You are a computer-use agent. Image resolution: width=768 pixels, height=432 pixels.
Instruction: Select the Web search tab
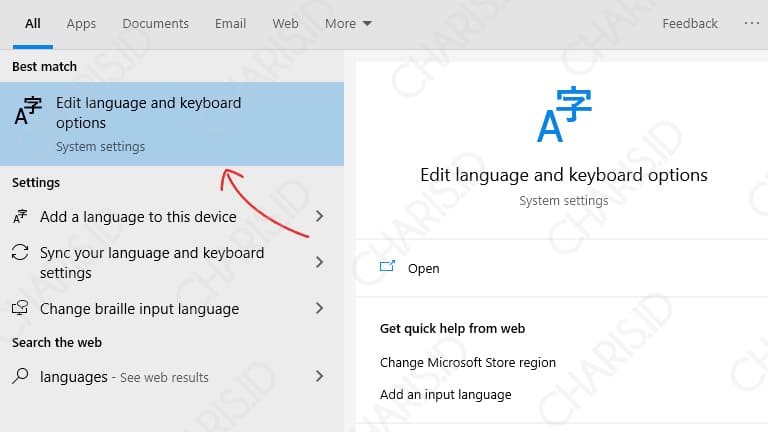click(x=286, y=24)
